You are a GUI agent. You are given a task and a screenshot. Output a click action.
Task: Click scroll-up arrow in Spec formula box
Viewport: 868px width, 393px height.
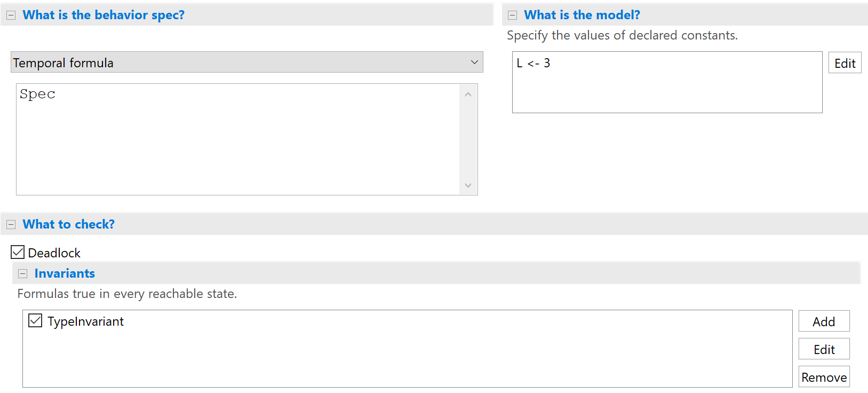pos(468,95)
